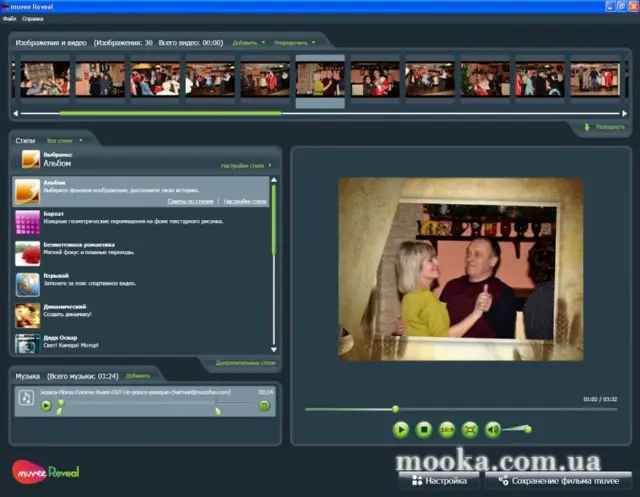The image size is (640, 497).
Task: Open the Дополнительные стили link
Action: tap(245, 363)
